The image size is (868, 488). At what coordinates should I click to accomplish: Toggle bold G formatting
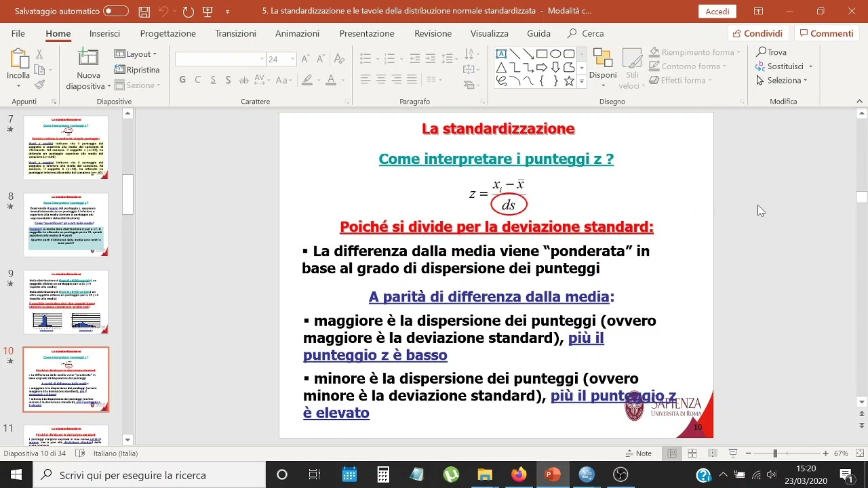[182, 80]
